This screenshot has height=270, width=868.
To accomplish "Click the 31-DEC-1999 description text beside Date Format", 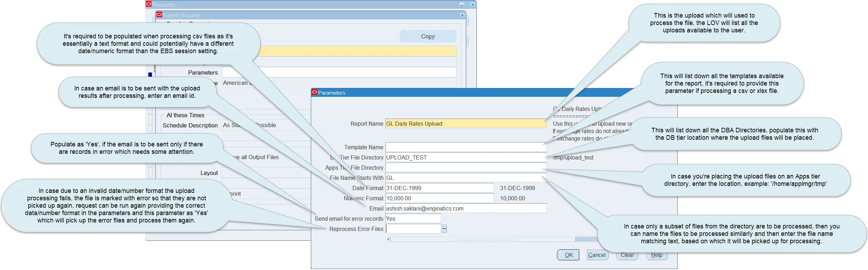I will (x=517, y=188).
